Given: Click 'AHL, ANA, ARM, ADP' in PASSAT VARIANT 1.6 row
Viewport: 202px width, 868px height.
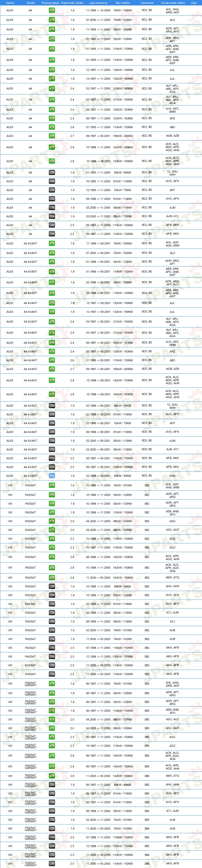Looking at the screenshot, I should (x=172, y=684).
